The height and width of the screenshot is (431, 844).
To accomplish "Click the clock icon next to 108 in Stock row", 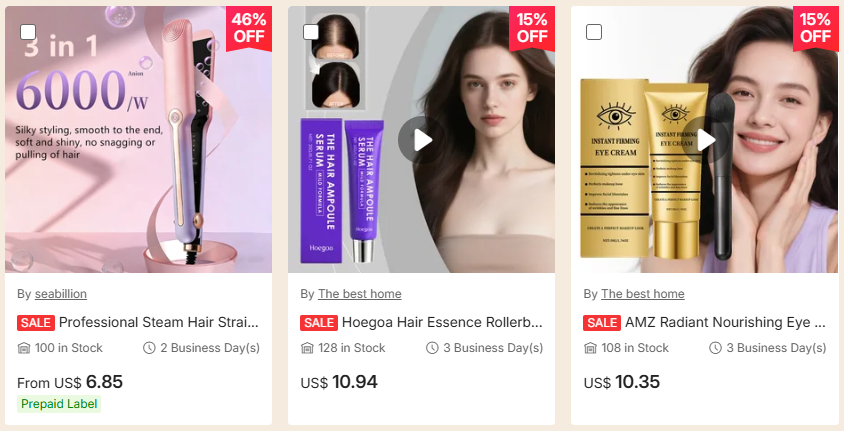I will pyautogui.click(x=715, y=348).
